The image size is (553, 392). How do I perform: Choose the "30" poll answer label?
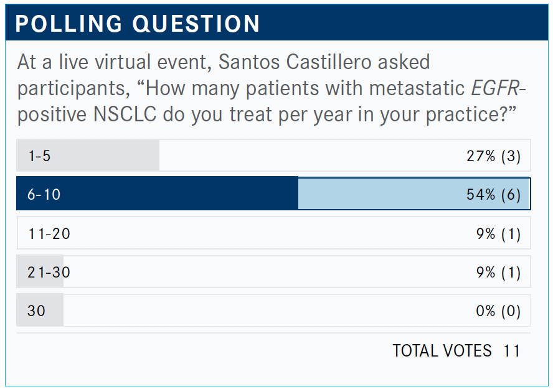pos(37,310)
